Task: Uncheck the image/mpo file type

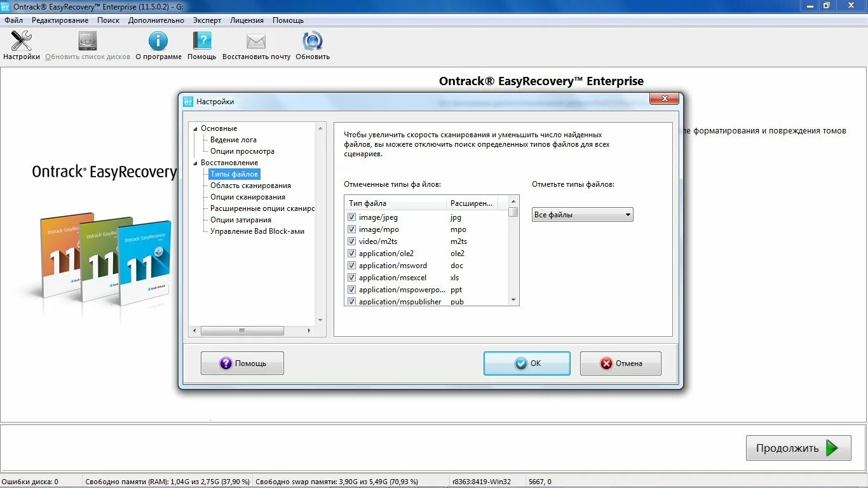Action: 352,229
